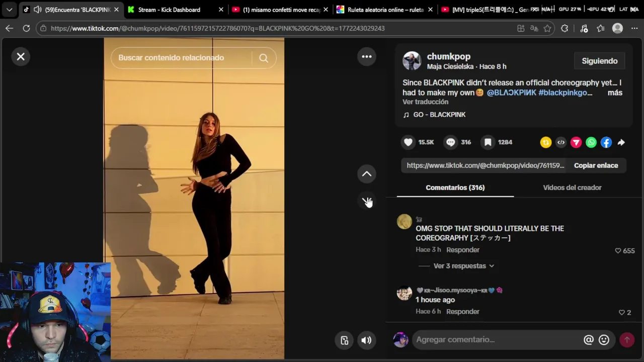This screenshot has height=362, width=644.
Task: Click the #blackpinkgo hashtag
Action: (565, 93)
